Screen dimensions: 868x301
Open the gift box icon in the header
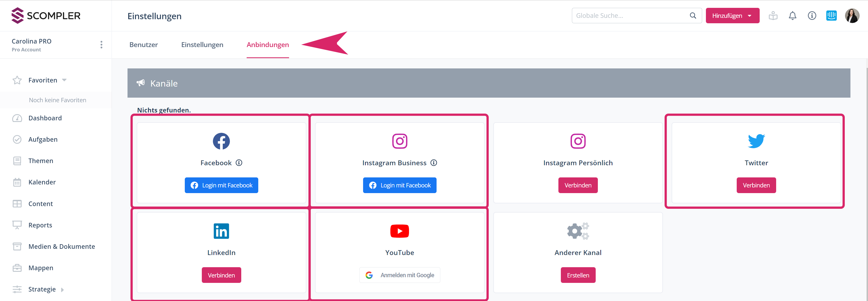pos(773,16)
